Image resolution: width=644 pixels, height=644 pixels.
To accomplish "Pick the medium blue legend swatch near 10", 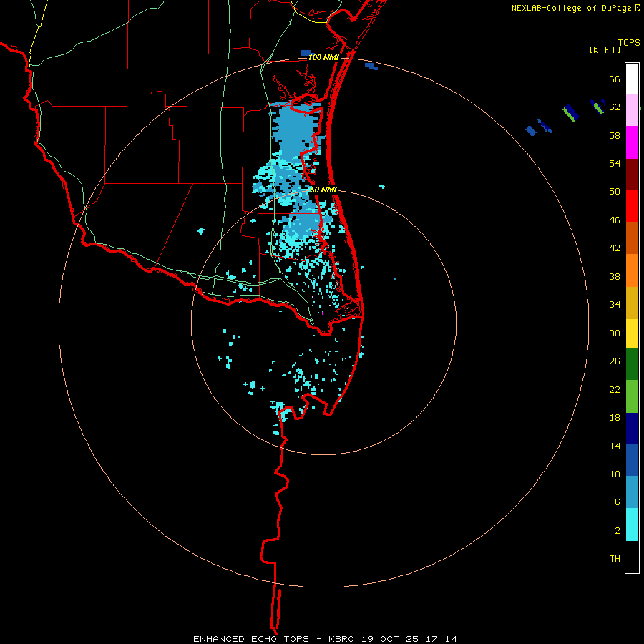I will coord(632,460).
